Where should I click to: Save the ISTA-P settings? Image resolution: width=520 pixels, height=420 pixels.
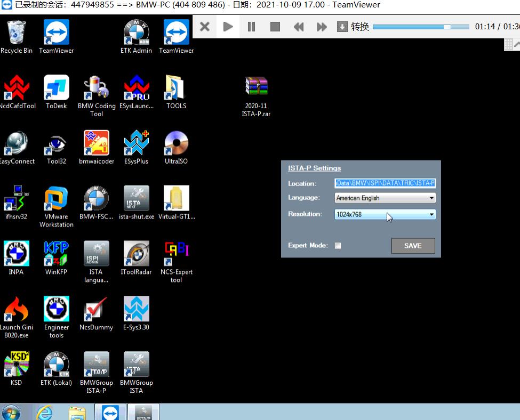pos(413,246)
